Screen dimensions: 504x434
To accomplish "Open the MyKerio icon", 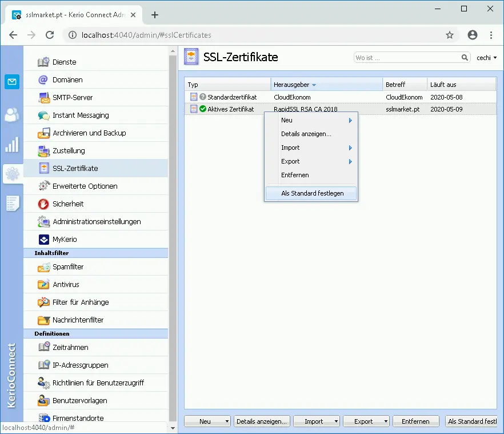I will point(43,240).
